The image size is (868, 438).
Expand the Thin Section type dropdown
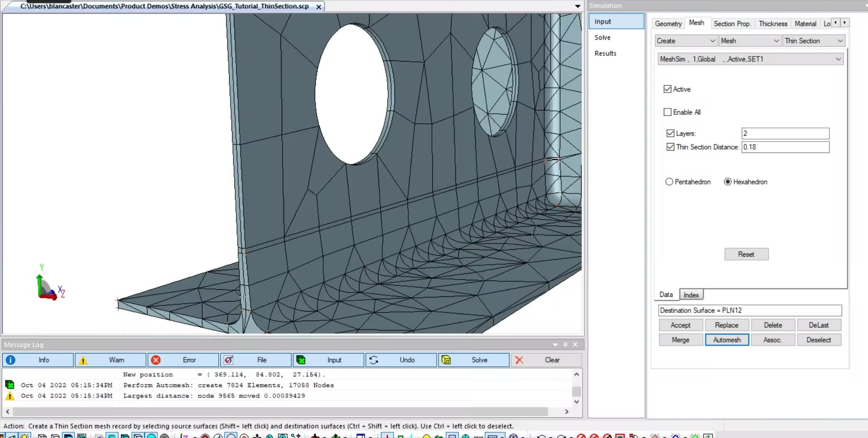814,41
